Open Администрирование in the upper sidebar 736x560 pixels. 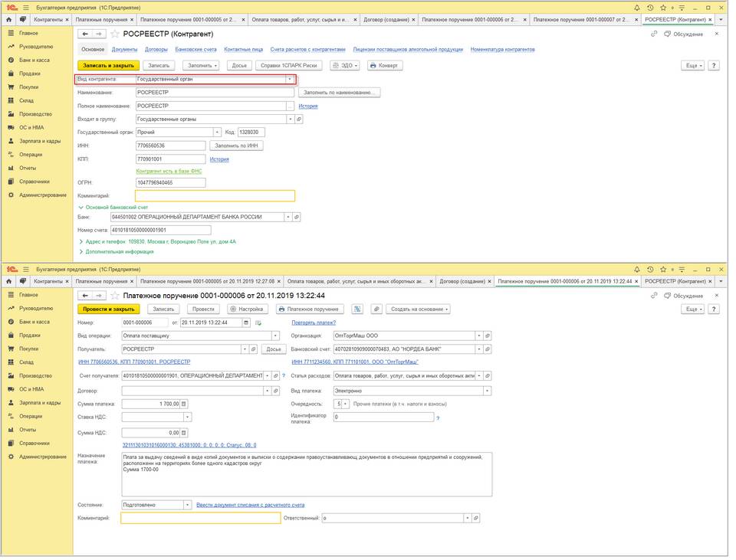(43, 195)
